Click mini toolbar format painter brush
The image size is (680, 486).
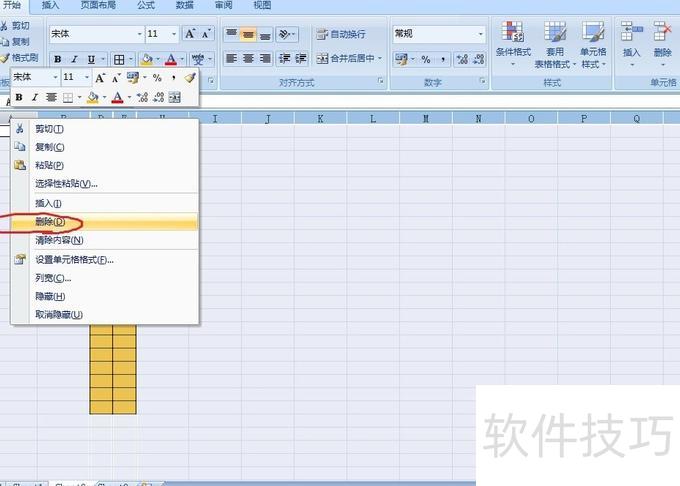[x=190, y=78]
